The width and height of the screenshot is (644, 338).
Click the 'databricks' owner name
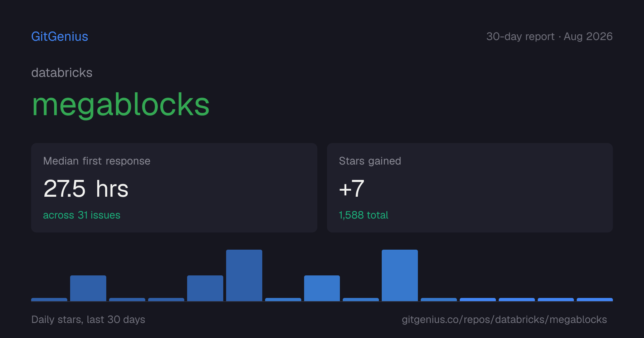pos(62,73)
